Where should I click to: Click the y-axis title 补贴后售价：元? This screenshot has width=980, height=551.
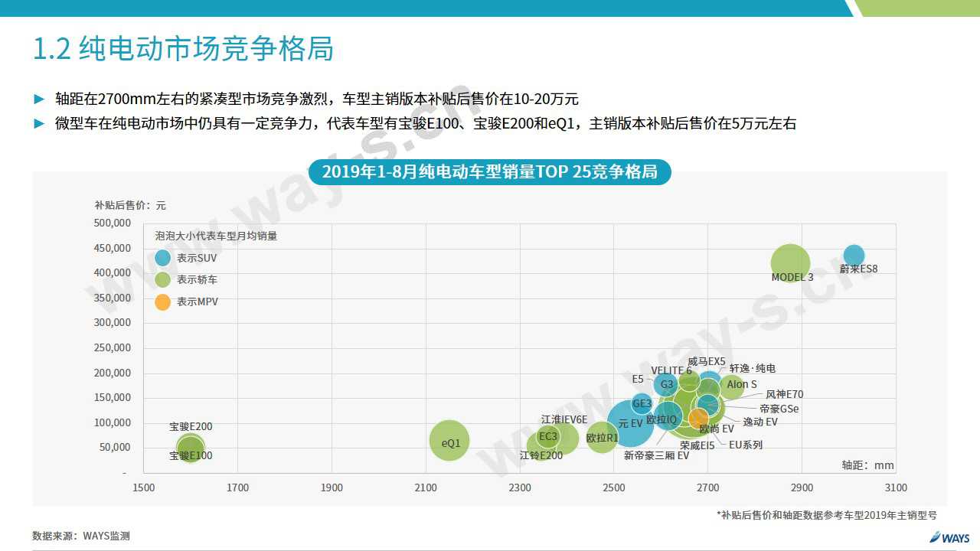point(130,205)
